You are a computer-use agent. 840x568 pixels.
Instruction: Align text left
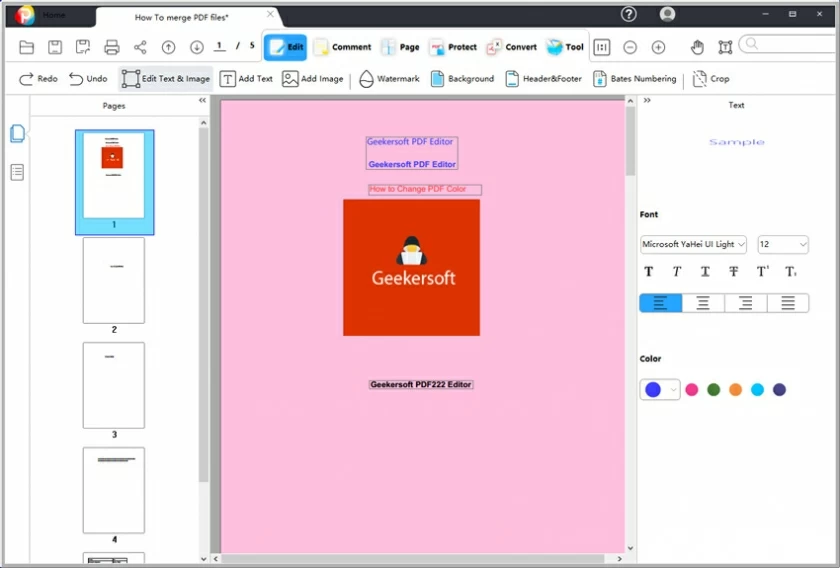coord(661,303)
